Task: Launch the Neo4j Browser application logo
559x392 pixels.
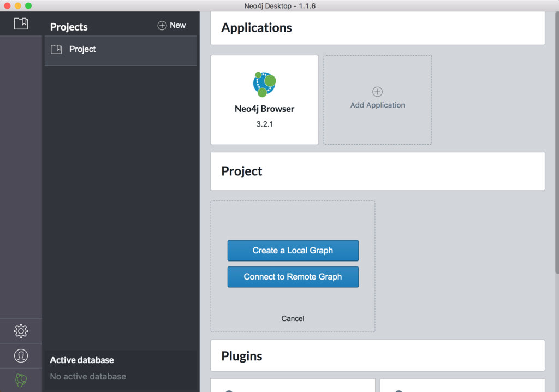Action: 264,84
